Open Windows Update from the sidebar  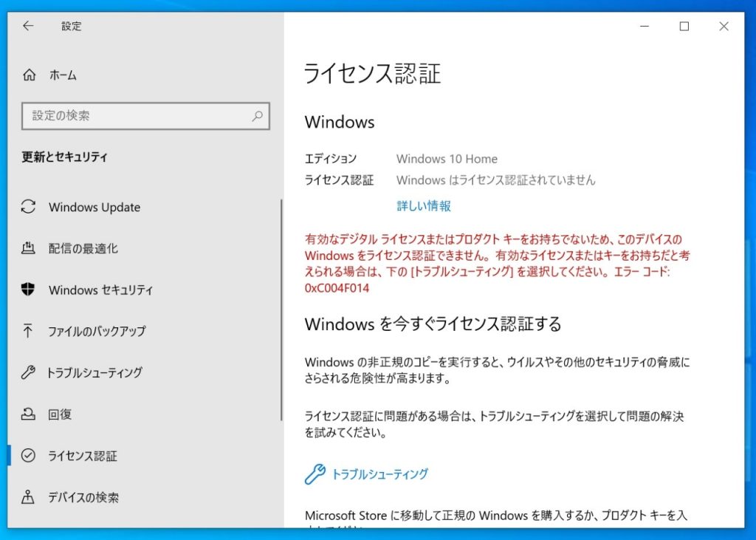93,208
